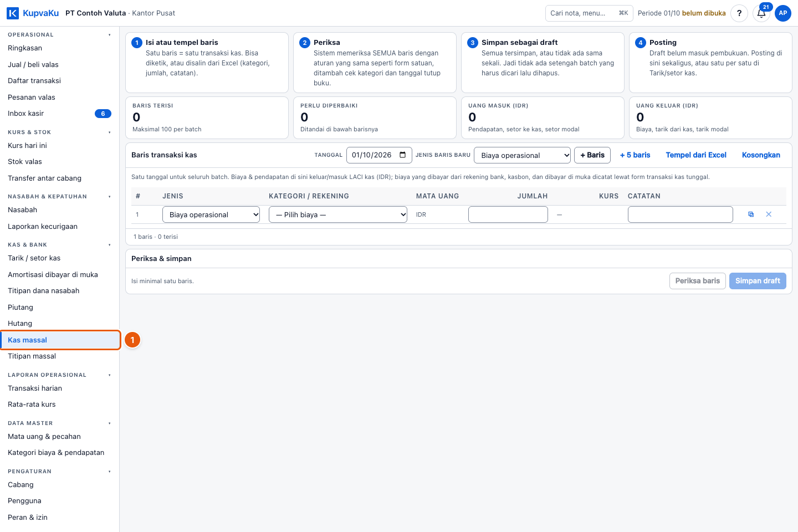Click Tempel dari Excel link
This screenshot has height=532, width=798.
click(696, 155)
